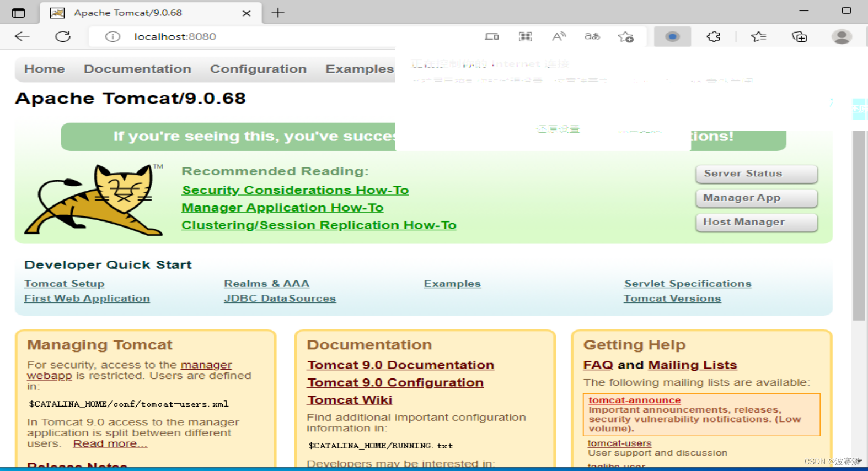
Task: Open a new tab with plus icon
Action: (x=278, y=13)
